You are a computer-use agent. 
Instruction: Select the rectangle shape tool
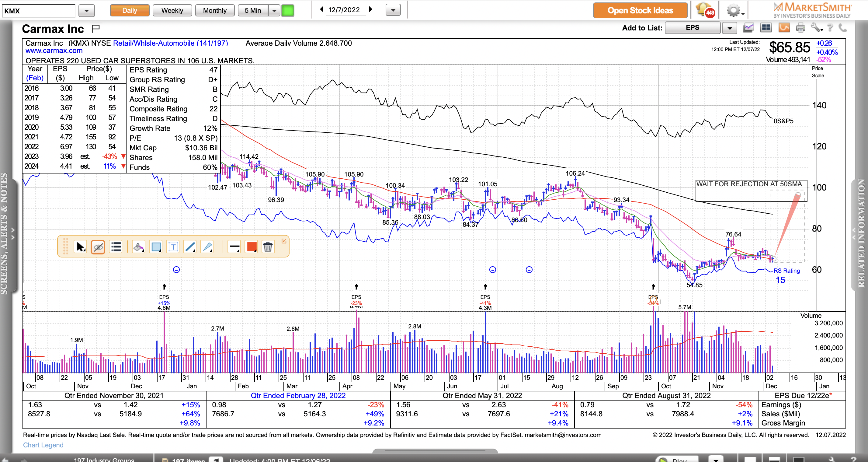(156, 247)
